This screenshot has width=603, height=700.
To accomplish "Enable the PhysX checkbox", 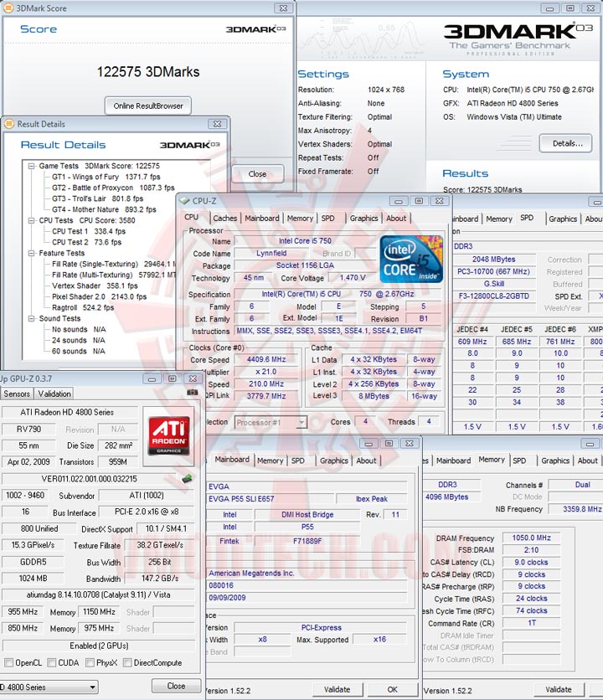I will (90, 662).
